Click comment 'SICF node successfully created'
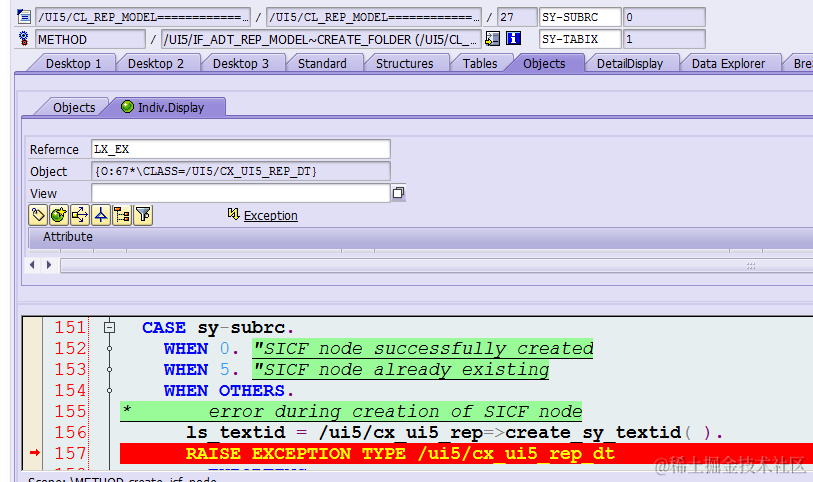This screenshot has height=482, width=813. [423, 348]
